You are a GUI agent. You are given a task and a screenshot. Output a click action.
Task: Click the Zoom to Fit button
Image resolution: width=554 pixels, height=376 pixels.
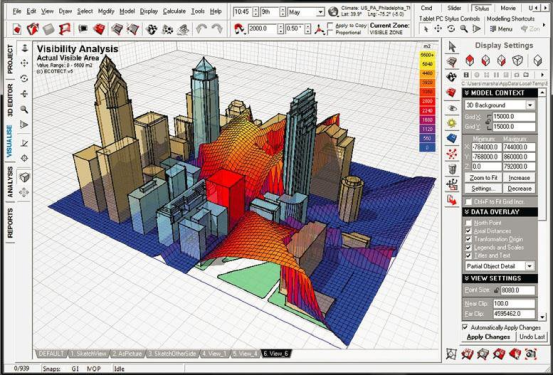(x=483, y=178)
